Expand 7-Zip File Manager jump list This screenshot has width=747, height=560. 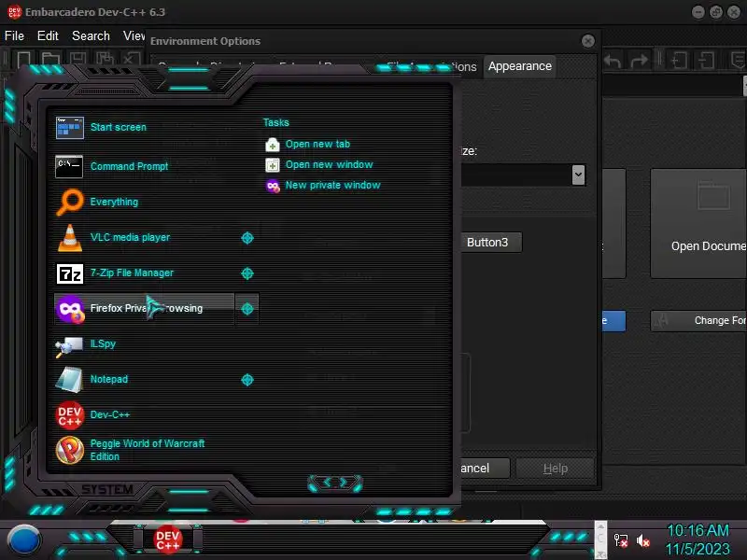pos(247,273)
